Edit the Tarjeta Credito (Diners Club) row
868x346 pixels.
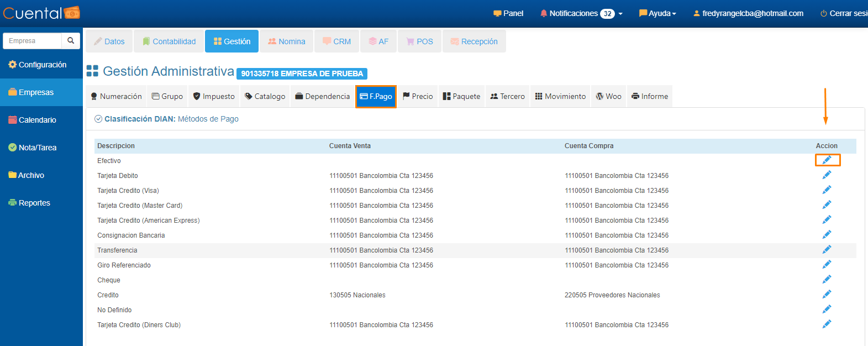click(x=827, y=324)
